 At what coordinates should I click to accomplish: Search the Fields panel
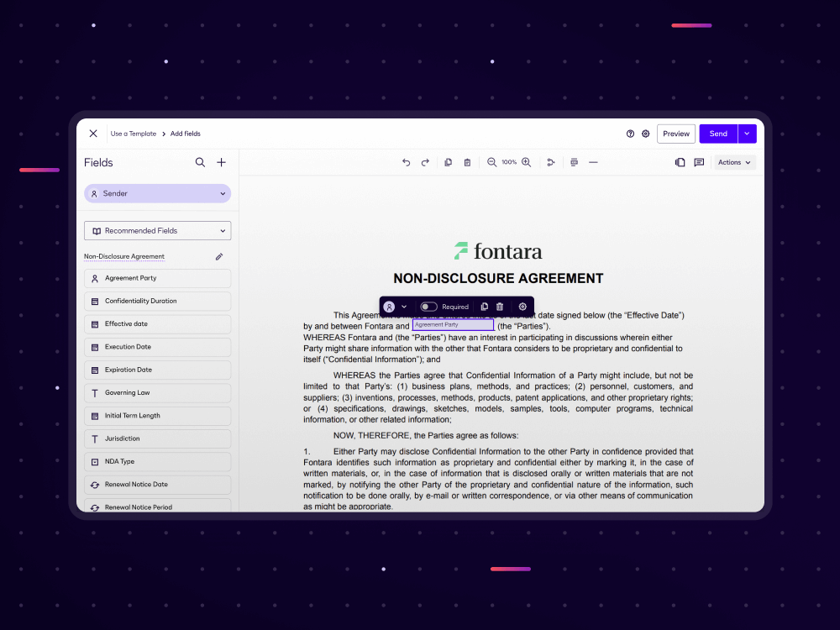(200, 162)
